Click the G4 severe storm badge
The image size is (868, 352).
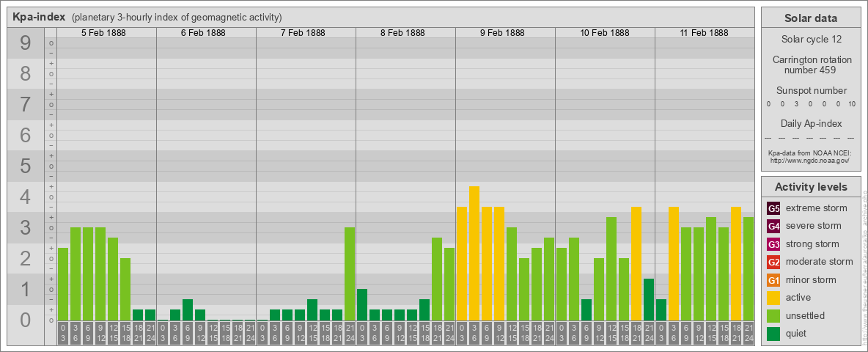pyautogui.click(x=773, y=227)
